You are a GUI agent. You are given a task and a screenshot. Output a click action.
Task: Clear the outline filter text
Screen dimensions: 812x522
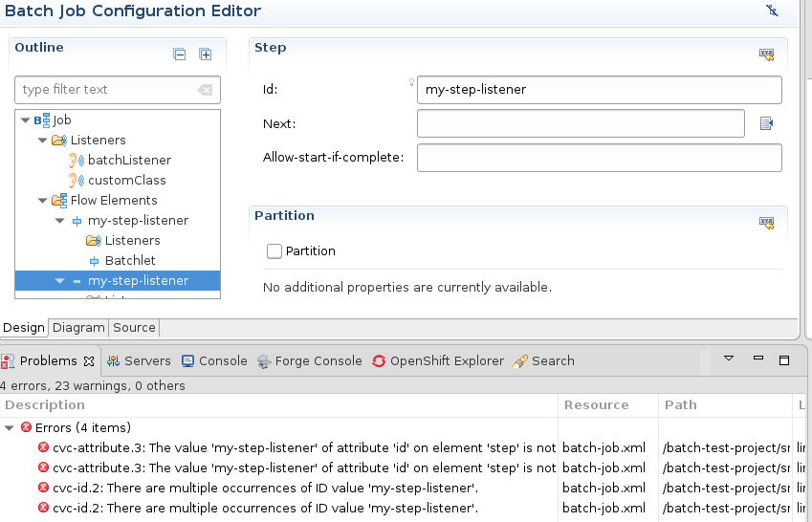[205, 90]
